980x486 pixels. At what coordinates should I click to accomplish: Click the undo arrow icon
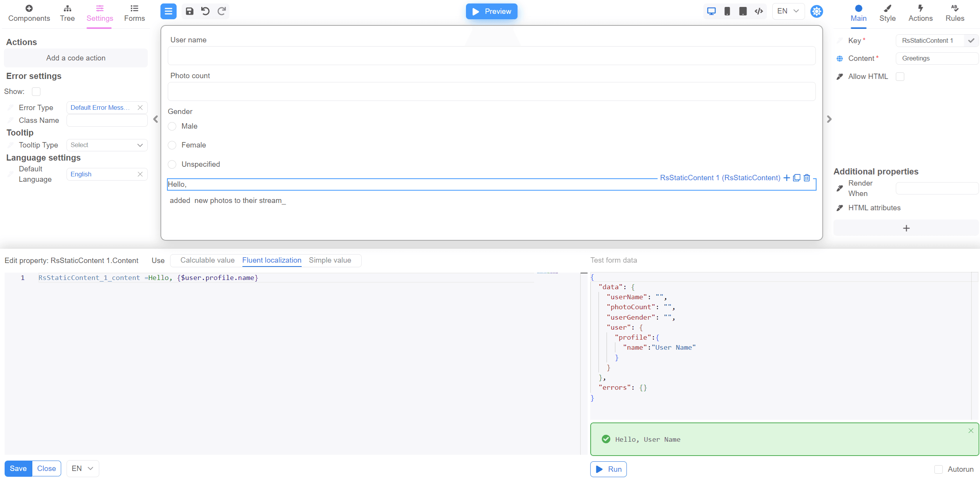[205, 11]
